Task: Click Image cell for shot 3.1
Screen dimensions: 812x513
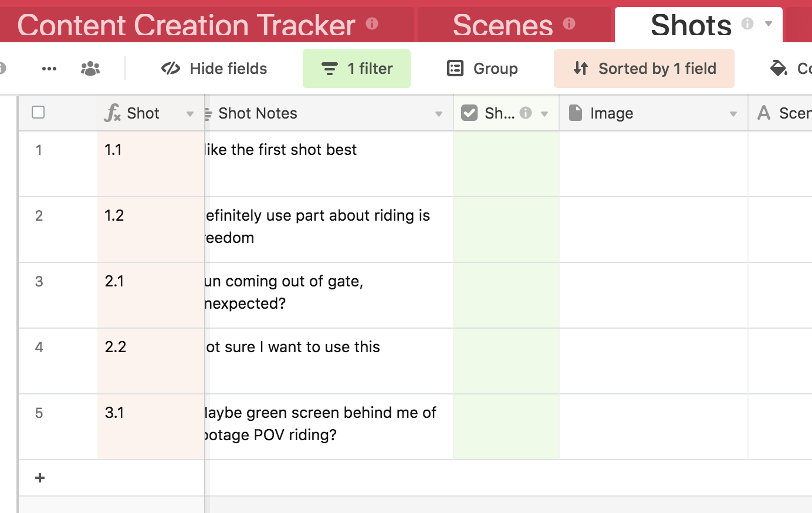Action: [x=654, y=427]
